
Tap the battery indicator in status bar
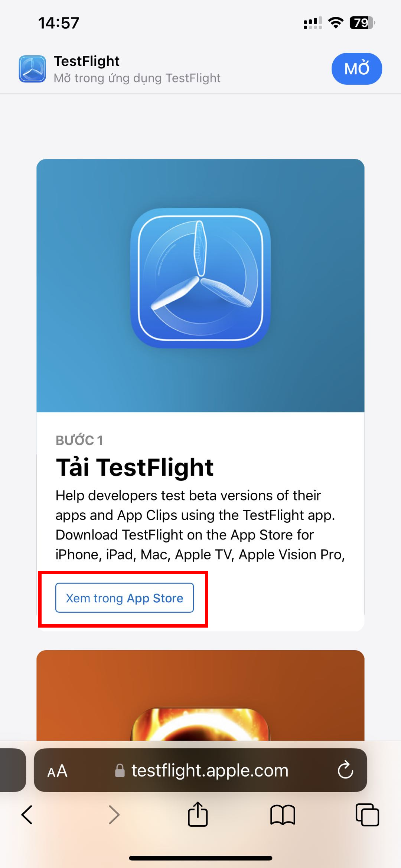pyautogui.click(x=362, y=23)
